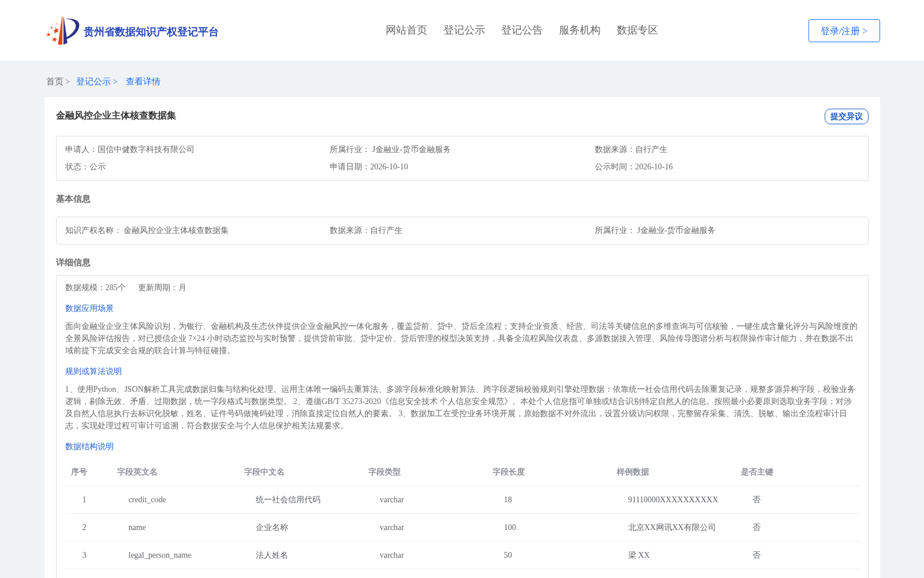The width and height of the screenshot is (924, 578).
Task: Click the 提交异议 button
Action: pos(846,116)
